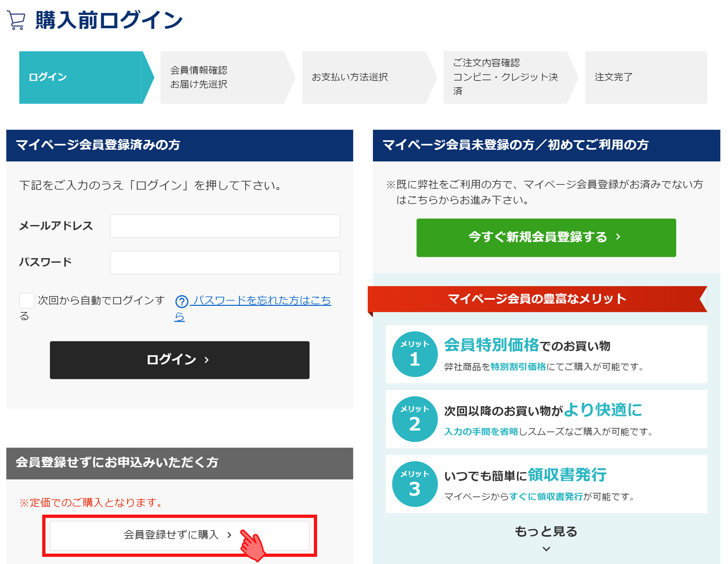Click the メリット1 circle badge

(414, 354)
